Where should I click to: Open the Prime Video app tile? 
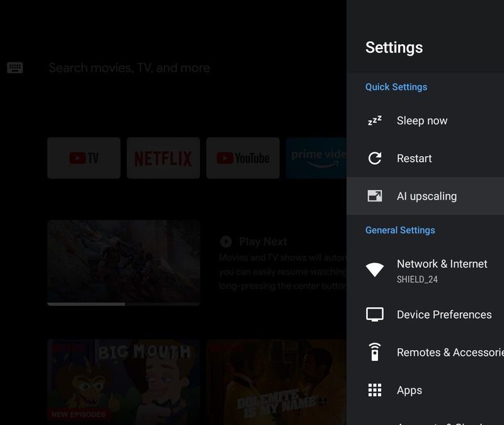[316, 158]
